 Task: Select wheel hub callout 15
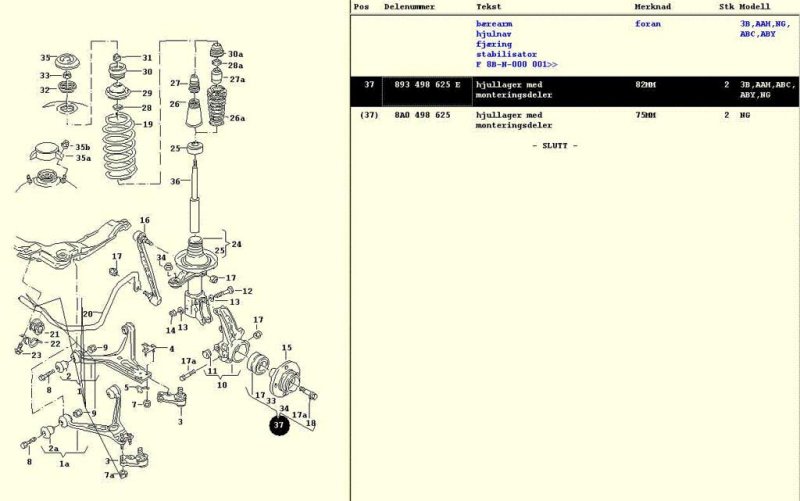pos(286,348)
